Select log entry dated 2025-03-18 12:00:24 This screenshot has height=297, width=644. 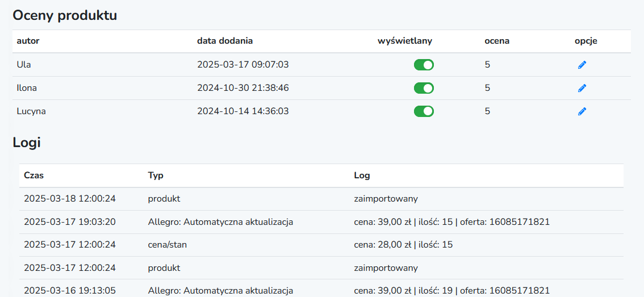[321, 199]
